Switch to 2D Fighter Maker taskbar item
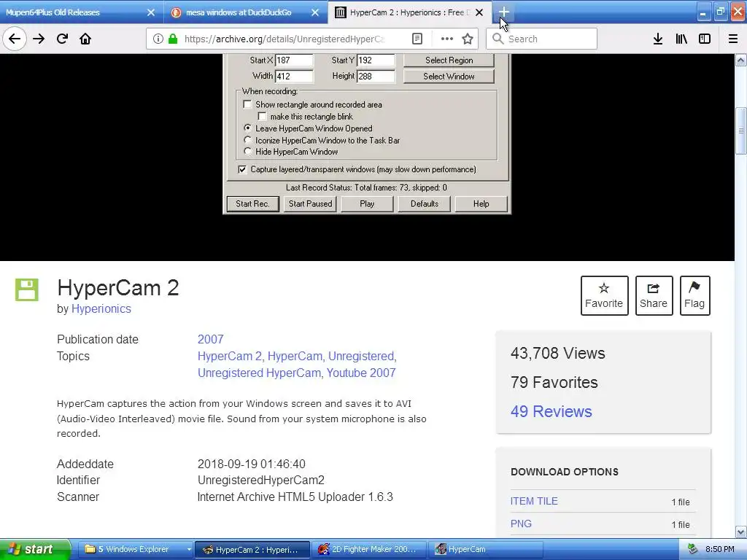The height and width of the screenshot is (560, 747). 368,549
